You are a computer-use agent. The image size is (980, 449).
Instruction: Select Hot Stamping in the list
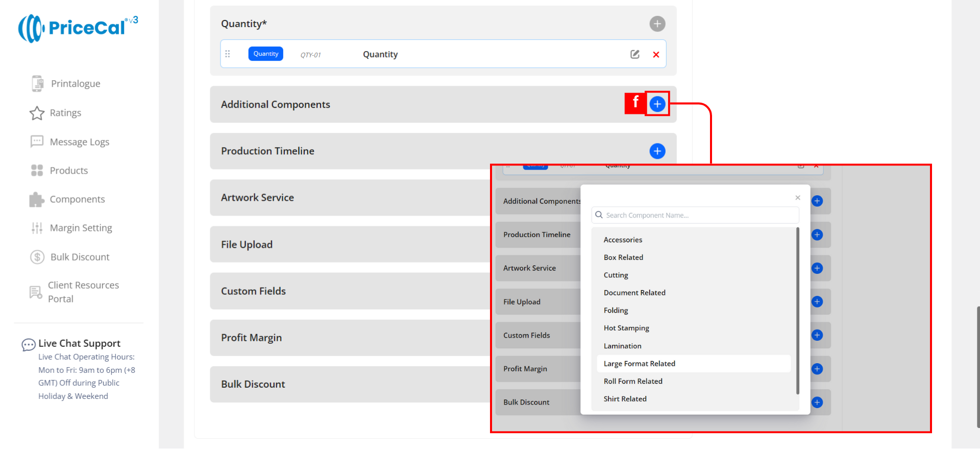tap(626, 328)
